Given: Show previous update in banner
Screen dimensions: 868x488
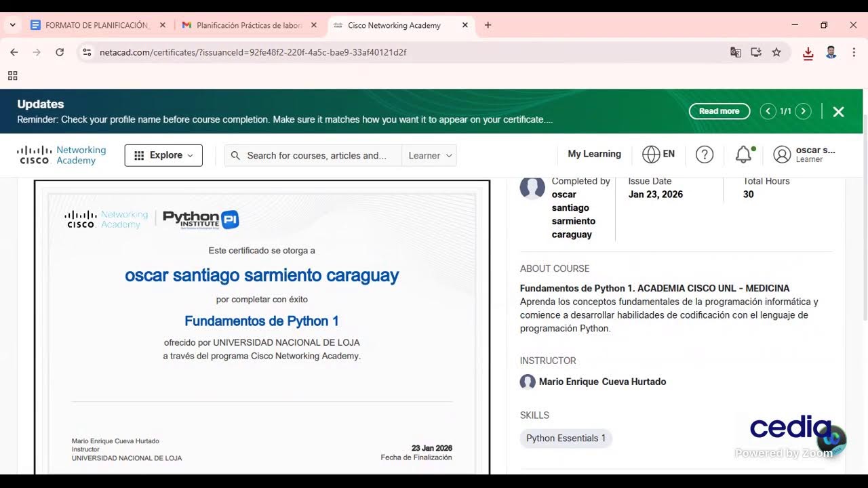Looking at the screenshot, I should (x=768, y=111).
